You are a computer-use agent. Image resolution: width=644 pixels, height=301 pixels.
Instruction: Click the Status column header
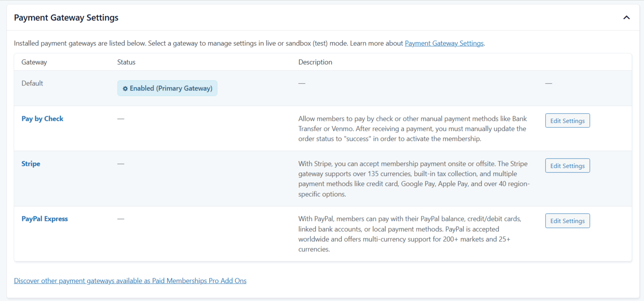click(x=126, y=62)
